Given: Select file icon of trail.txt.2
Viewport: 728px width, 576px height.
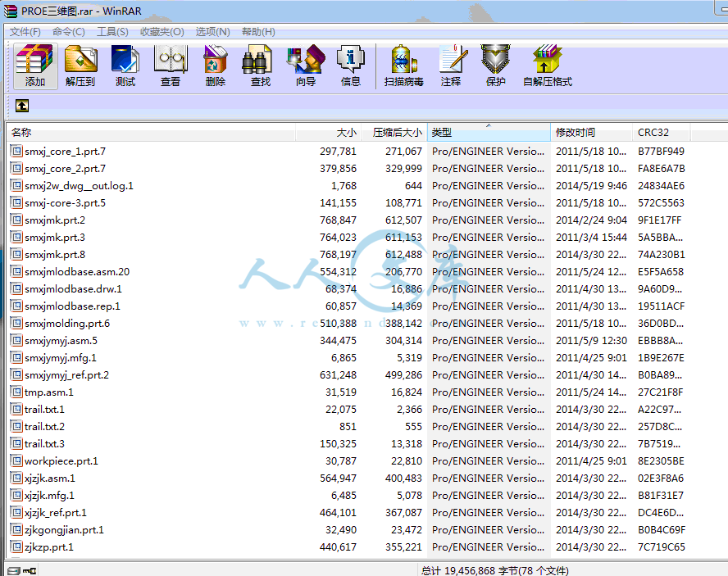Looking at the screenshot, I should (16, 426).
